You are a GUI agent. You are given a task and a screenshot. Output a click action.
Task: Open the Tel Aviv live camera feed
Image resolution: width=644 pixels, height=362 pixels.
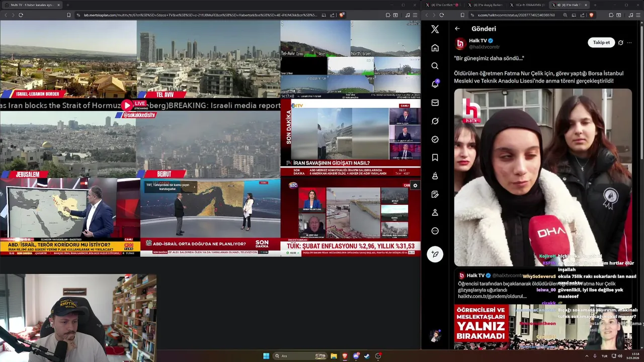208,59
